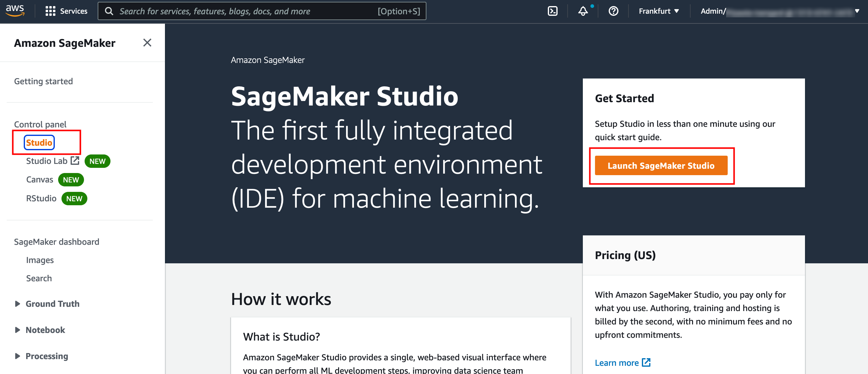The height and width of the screenshot is (374, 868).
Task: Click the SageMaker dashboard link
Action: tap(57, 242)
